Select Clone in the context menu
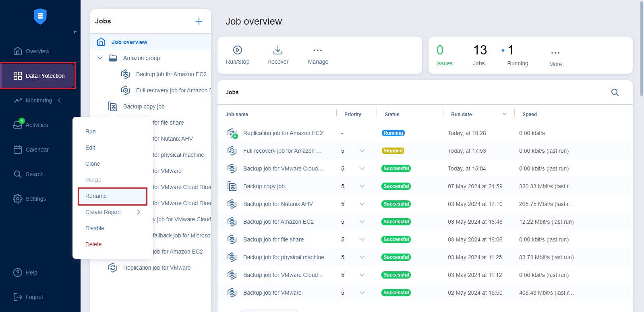 pos(93,164)
